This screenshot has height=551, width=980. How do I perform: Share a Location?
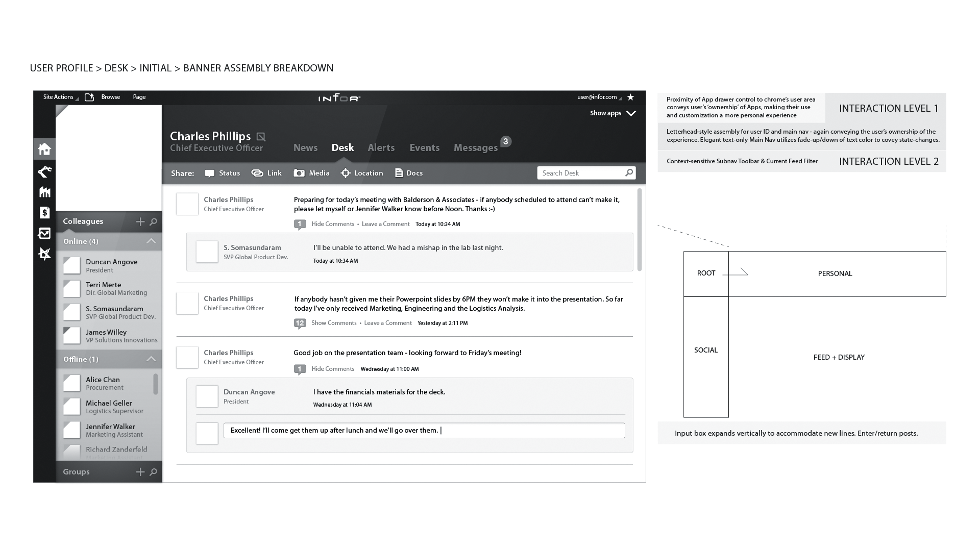[362, 173]
